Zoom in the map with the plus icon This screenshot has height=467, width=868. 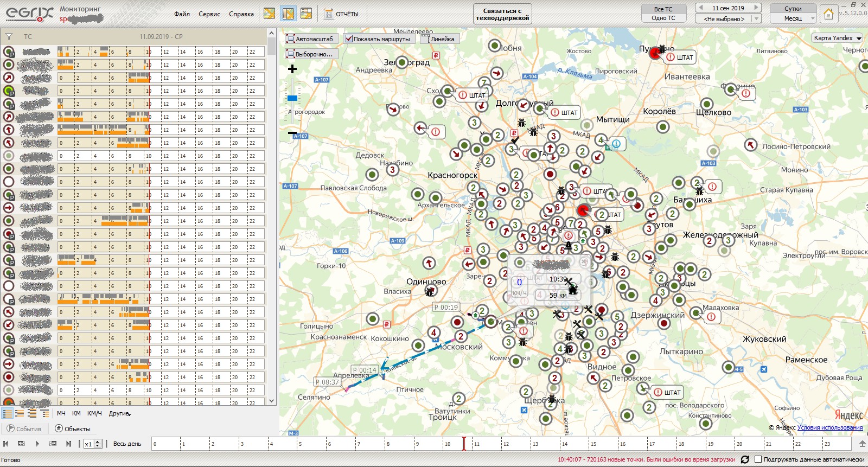(x=292, y=69)
